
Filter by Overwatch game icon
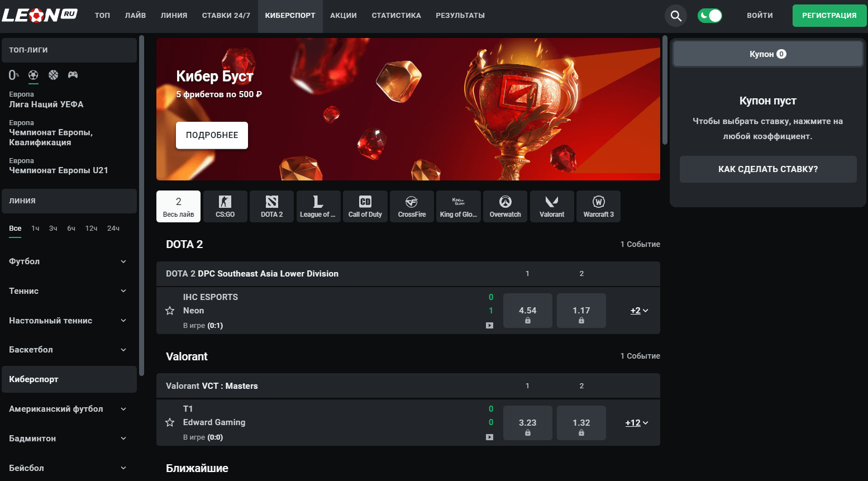tap(505, 207)
